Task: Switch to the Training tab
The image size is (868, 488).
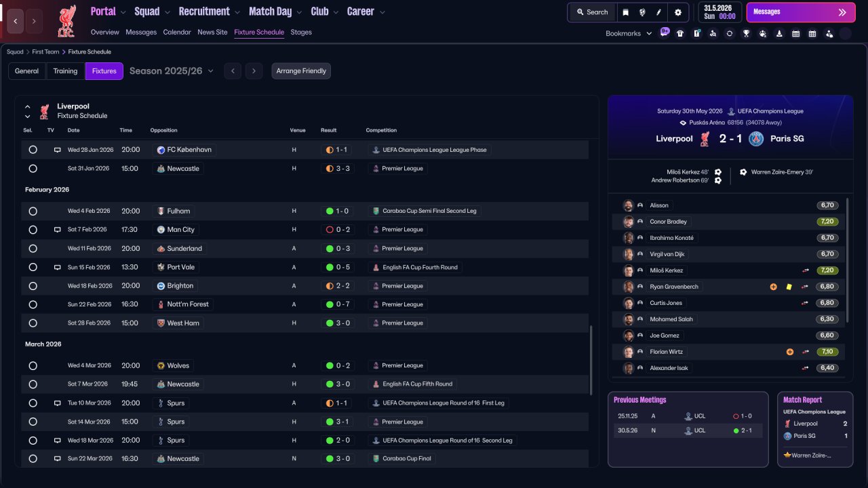Action: point(65,71)
